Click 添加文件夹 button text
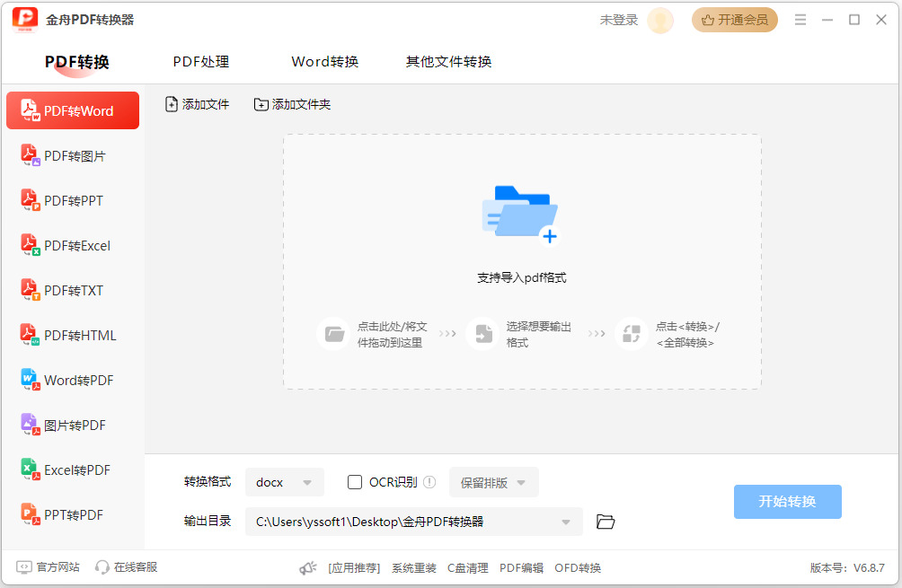This screenshot has width=902, height=588. click(301, 105)
